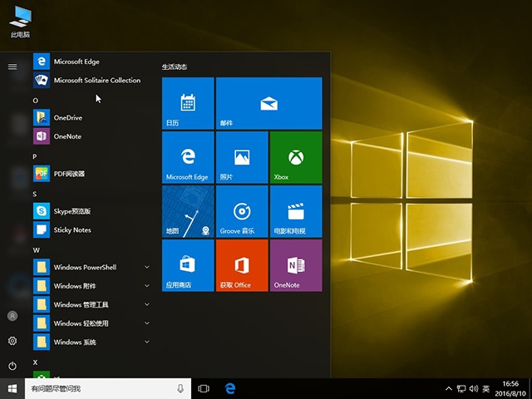532x399 pixels.
Task: Expand the Windows 系统 folder
Action: pyautogui.click(x=91, y=342)
